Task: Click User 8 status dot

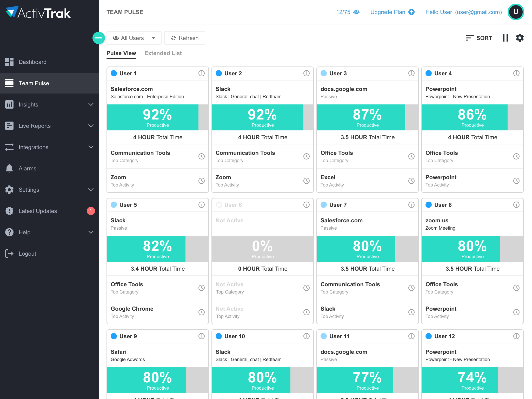Action: coord(429,205)
